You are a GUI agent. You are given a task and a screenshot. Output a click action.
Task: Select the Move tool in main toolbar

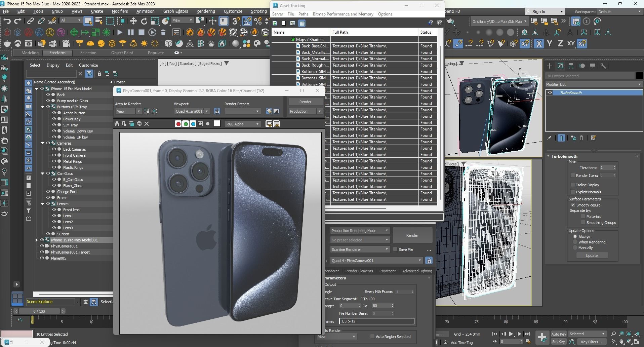133,21
